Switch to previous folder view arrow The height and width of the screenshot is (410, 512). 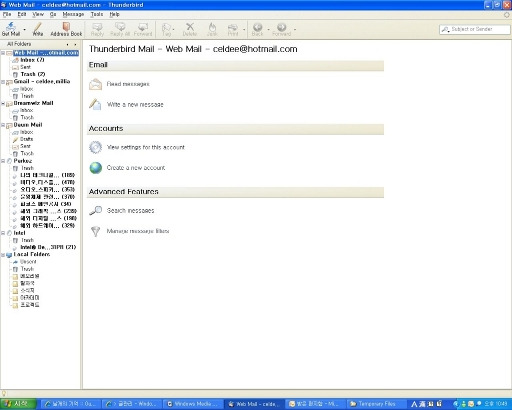[68, 44]
